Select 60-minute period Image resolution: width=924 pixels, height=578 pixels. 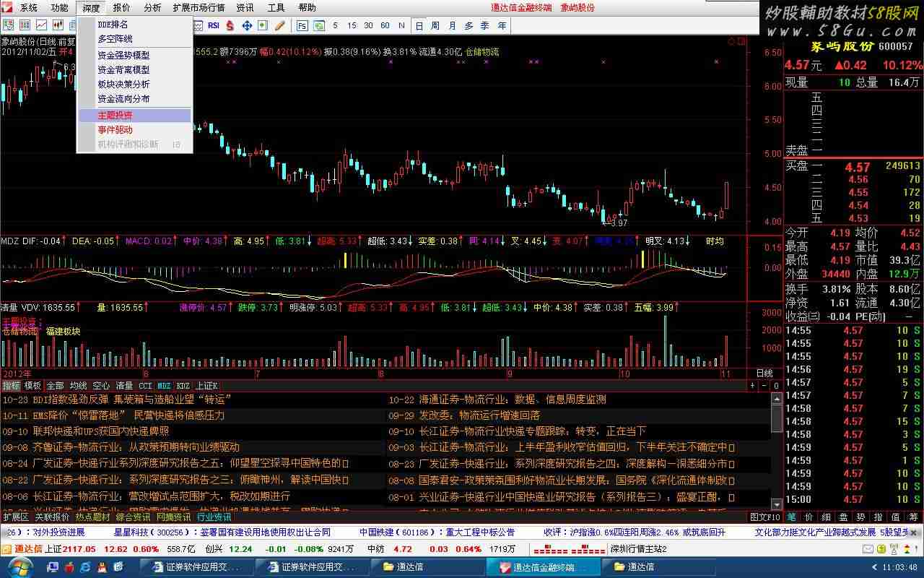coord(385,25)
